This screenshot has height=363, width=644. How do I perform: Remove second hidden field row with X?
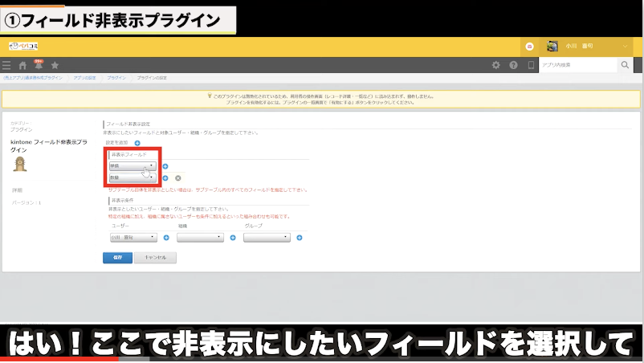click(x=177, y=178)
